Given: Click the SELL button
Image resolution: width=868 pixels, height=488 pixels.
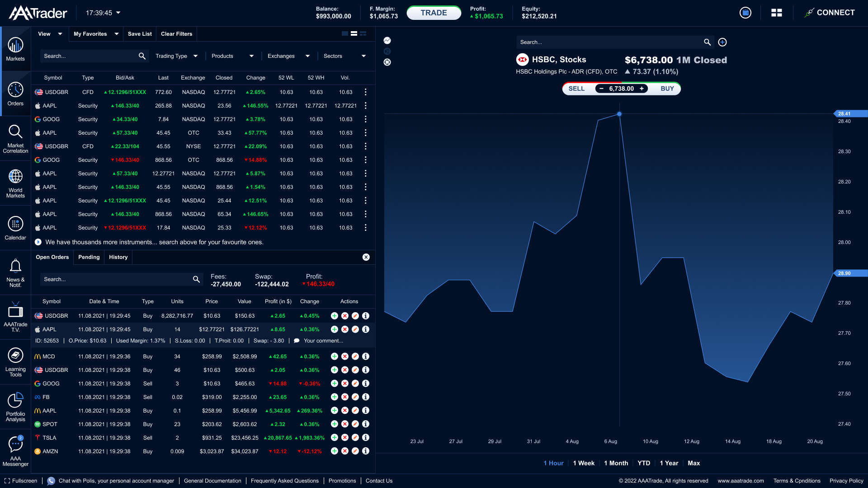Looking at the screenshot, I should (x=576, y=89).
